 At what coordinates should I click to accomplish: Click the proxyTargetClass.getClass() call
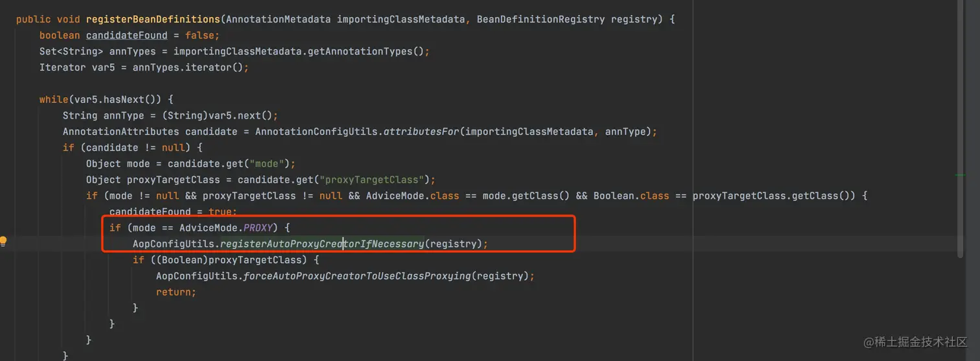[x=775, y=196]
